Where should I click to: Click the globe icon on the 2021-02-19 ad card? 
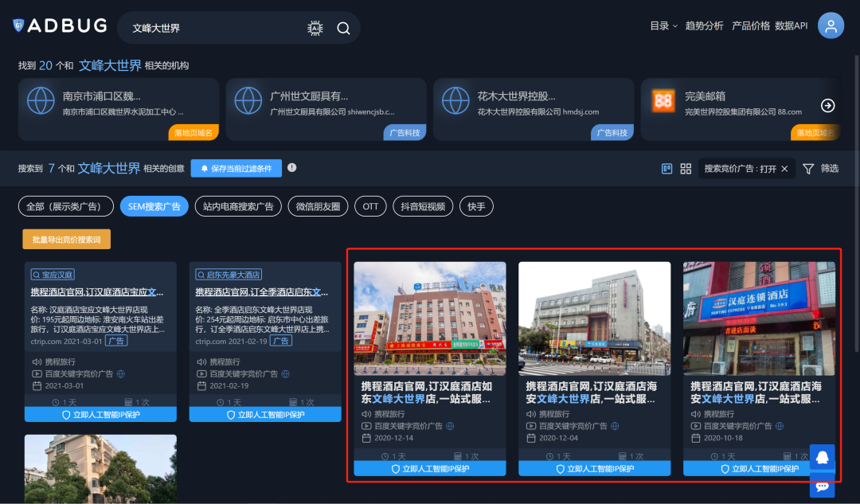click(285, 374)
